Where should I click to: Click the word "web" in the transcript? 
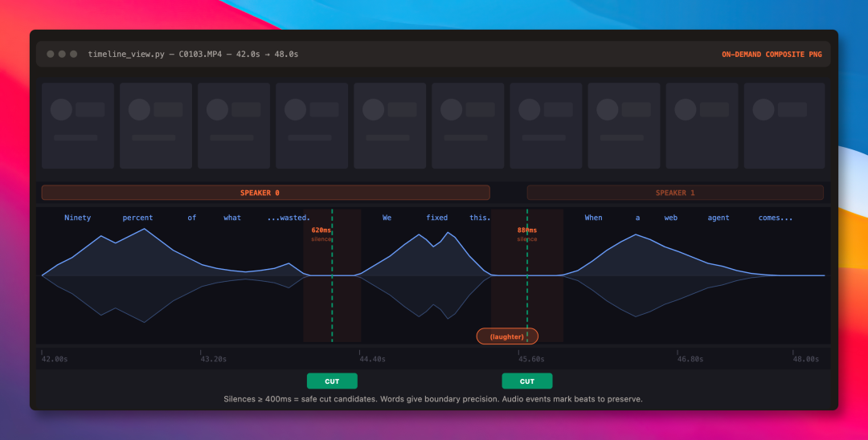click(x=671, y=218)
